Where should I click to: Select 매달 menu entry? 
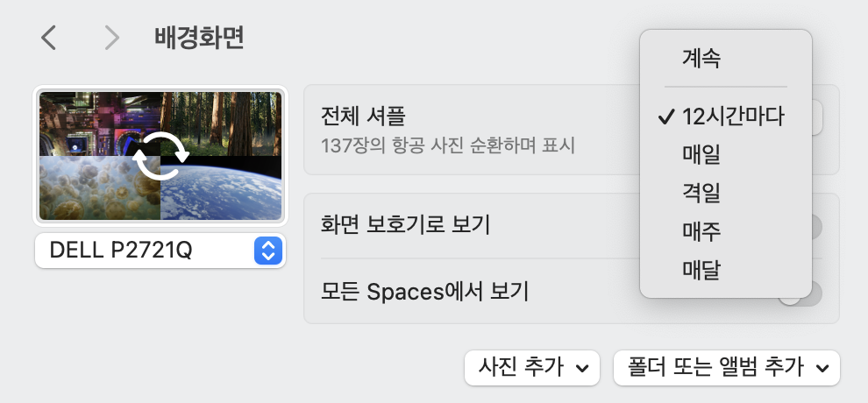[x=701, y=270]
